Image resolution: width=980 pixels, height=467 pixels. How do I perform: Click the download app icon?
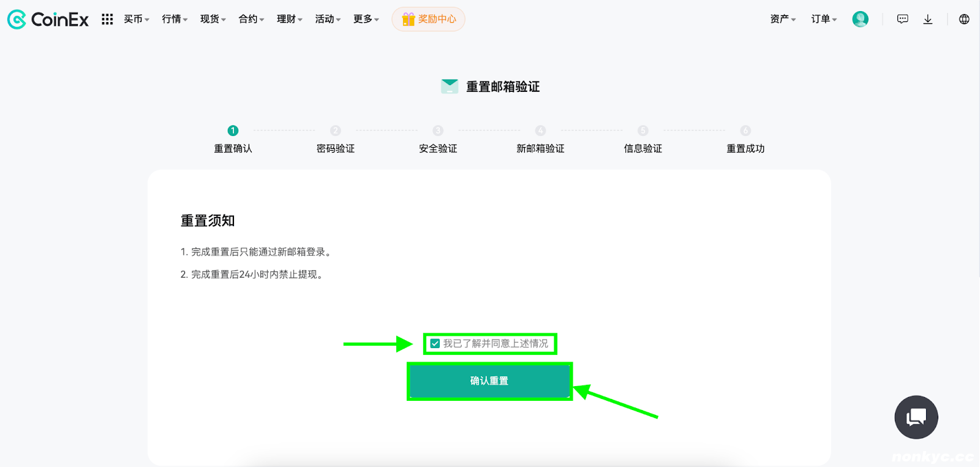coord(928,20)
